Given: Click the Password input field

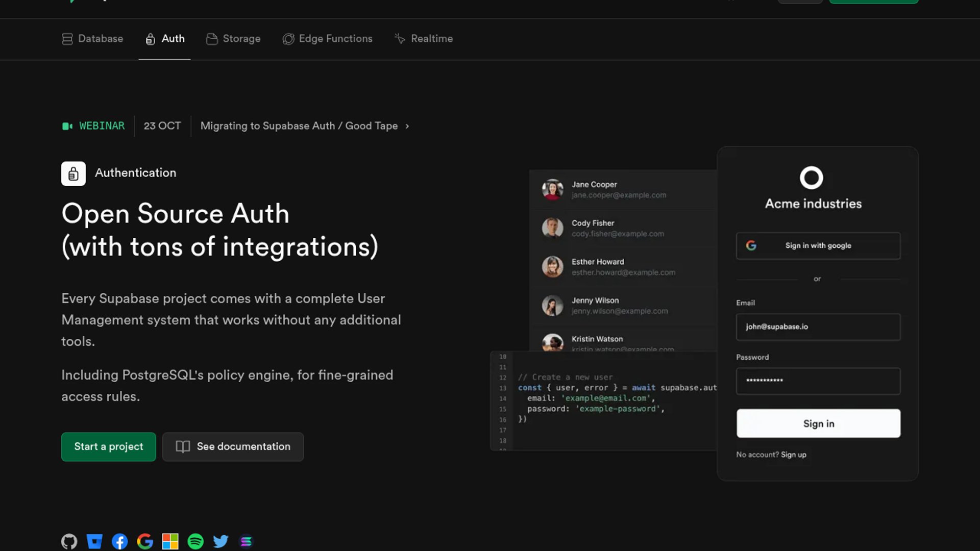Looking at the screenshot, I should [818, 381].
